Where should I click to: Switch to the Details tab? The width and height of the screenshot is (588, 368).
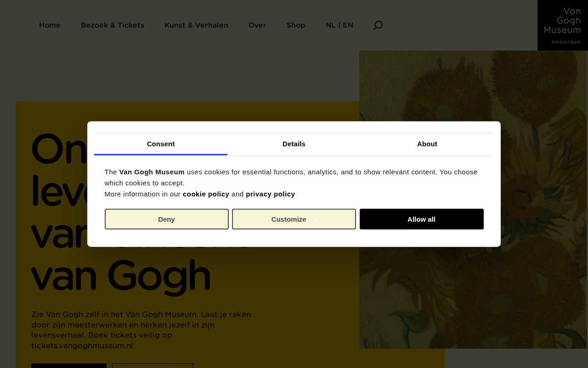click(x=294, y=144)
